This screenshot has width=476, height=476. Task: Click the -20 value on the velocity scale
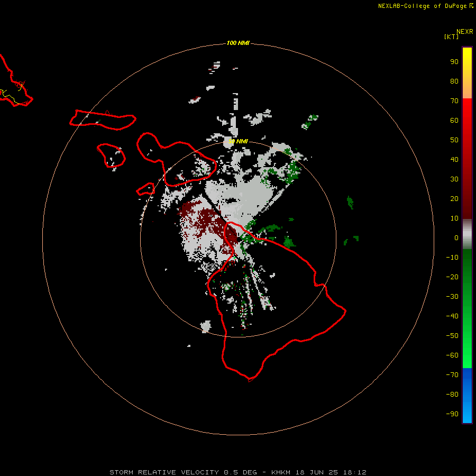click(452, 277)
